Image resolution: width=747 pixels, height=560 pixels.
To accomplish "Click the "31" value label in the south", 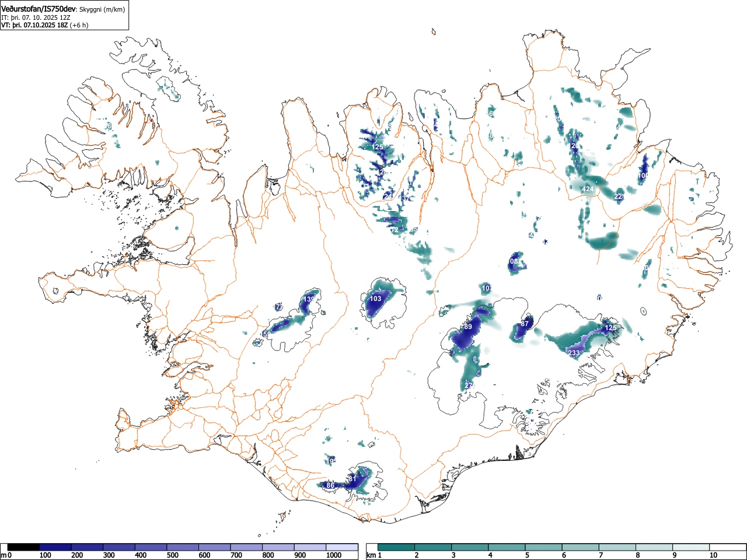I will pyautogui.click(x=352, y=479).
